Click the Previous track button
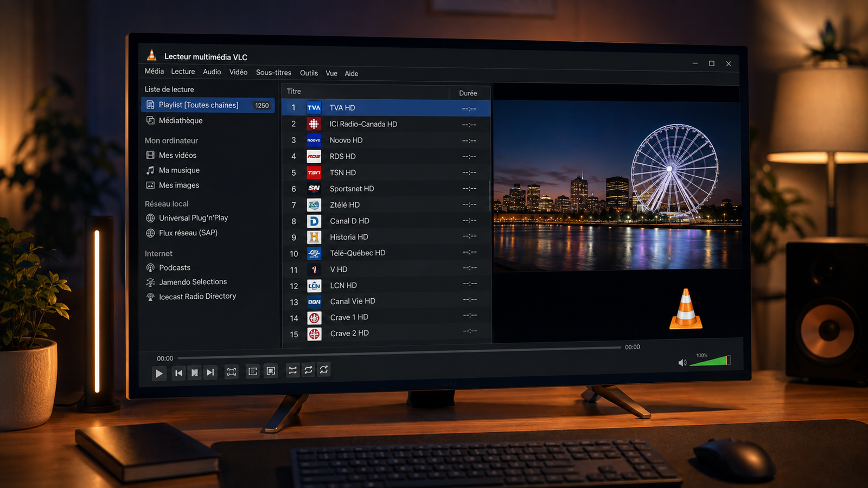 (178, 373)
